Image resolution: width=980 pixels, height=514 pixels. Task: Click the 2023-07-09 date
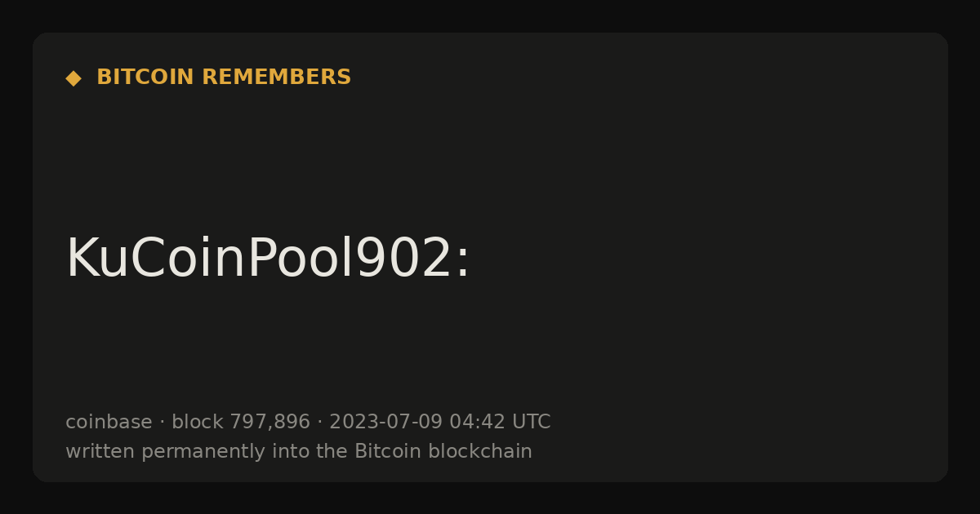385,422
